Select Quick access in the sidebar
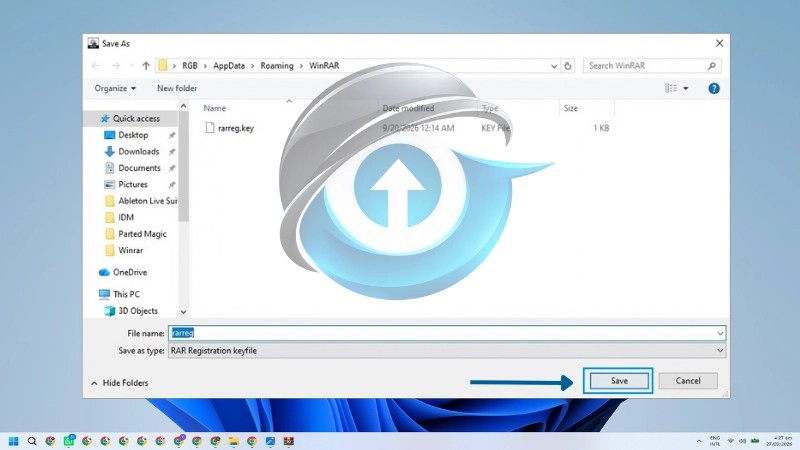This screenshot has width=800, height=450. [x=136, y=118]
